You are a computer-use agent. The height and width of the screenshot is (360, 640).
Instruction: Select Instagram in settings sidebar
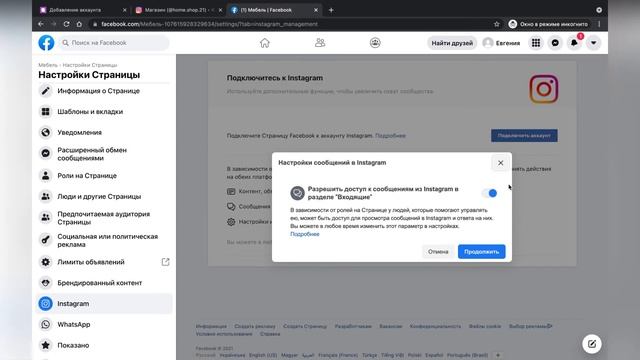coord(104,304)
